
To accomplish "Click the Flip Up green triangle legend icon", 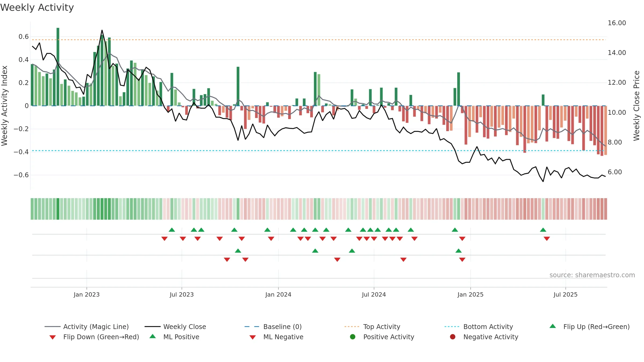I will point(553,326).
